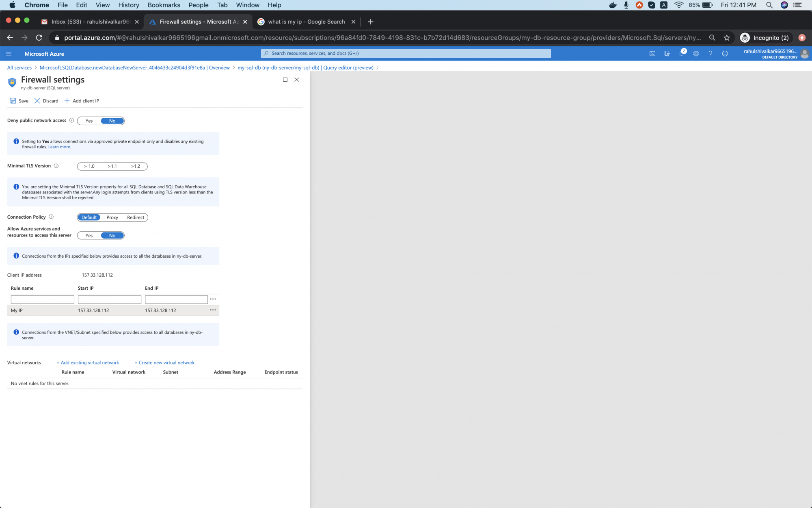Switch to the what is my ip tab

(306, 22)
